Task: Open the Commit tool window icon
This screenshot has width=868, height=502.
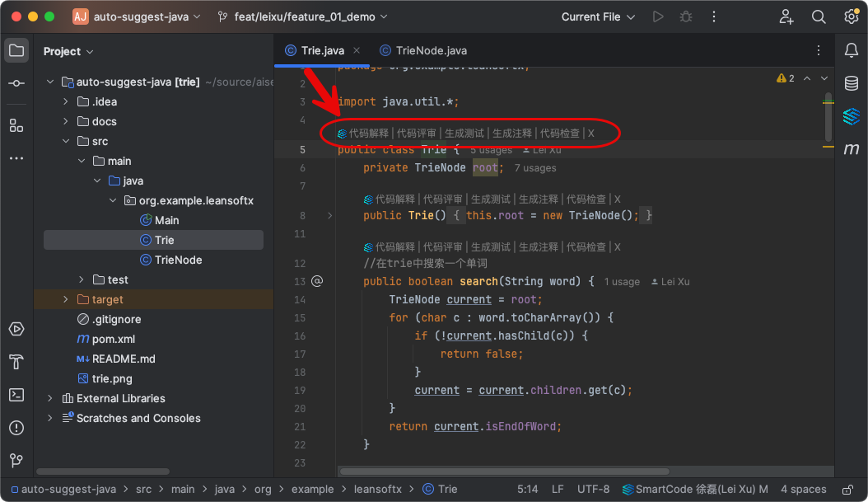Action: tap(16, 83)
